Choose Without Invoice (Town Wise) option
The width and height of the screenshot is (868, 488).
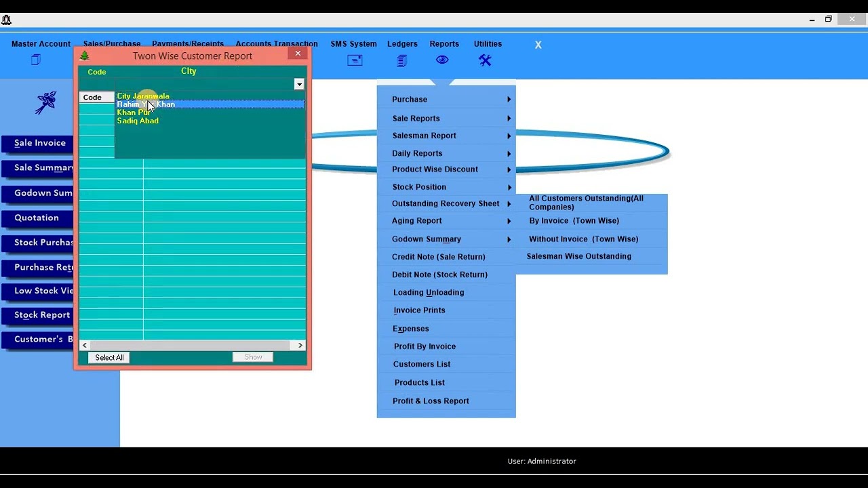[583, 239]
